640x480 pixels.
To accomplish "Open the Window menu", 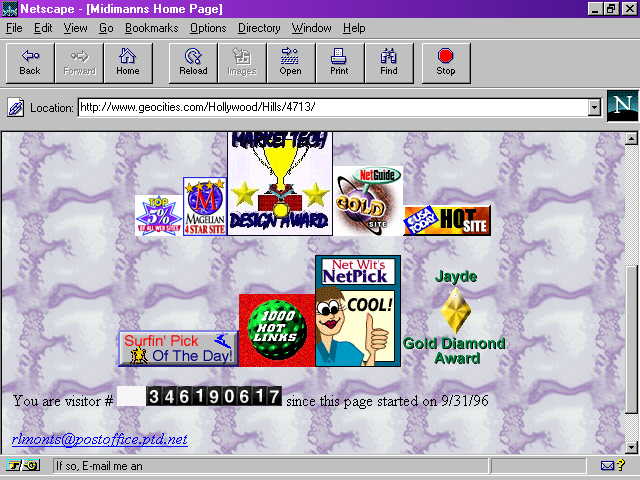I will pos(311,28).
